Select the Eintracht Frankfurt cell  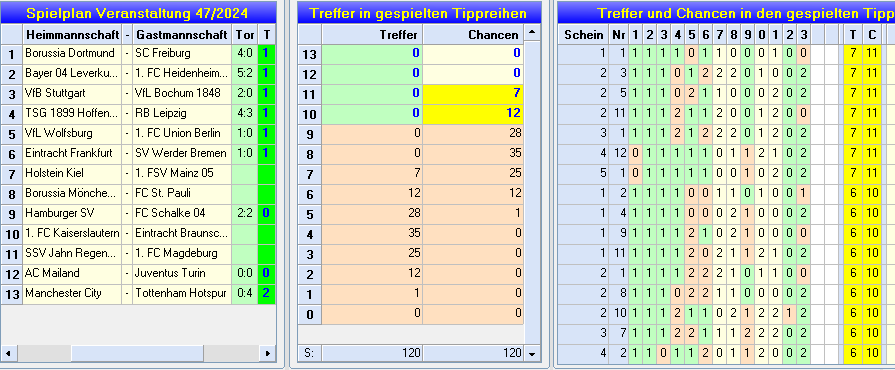72,154
